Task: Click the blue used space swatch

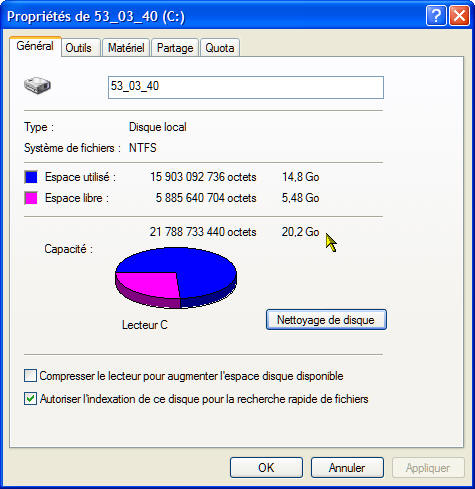Action: 31,177
